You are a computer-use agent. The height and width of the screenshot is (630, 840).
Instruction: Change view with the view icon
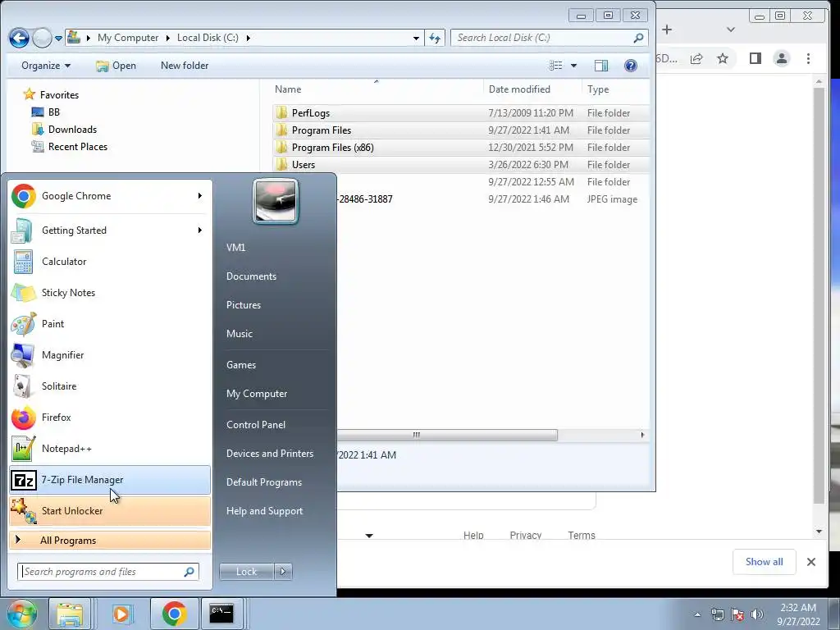[555, 66]
